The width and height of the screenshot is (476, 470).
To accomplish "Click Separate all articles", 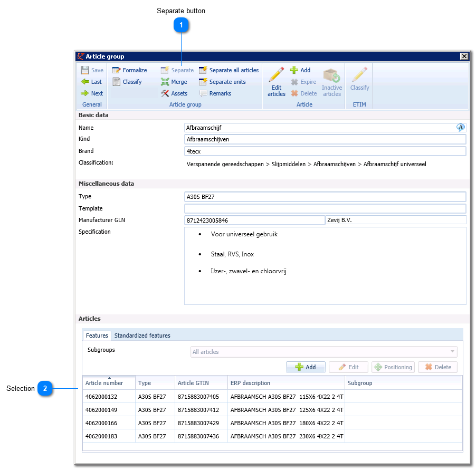I will point(229,70).
